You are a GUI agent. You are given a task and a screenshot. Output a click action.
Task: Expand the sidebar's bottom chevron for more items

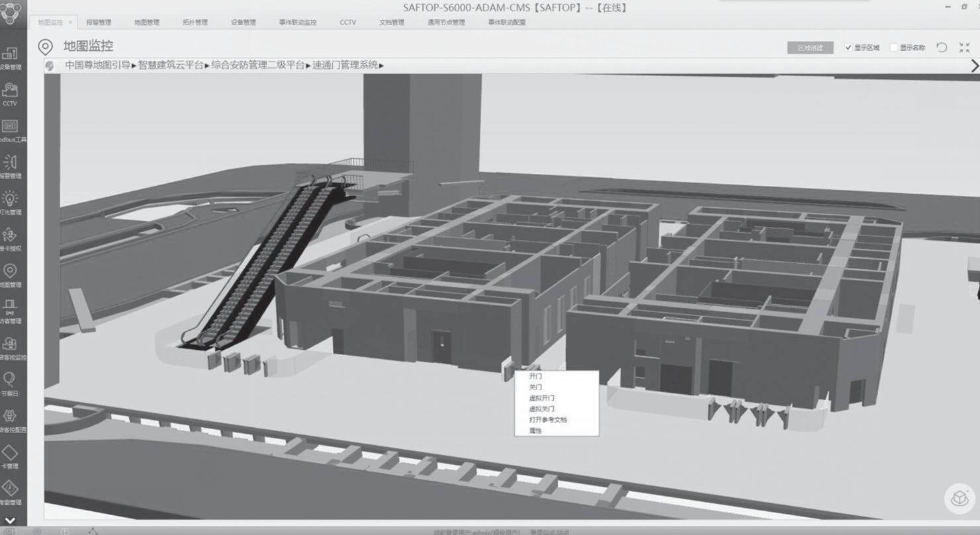click(x=10, y=521)
